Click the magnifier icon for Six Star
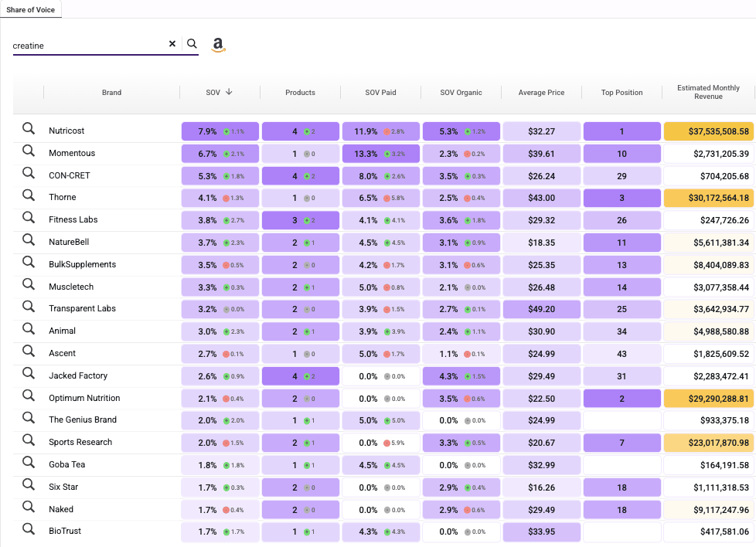This screenshot has width=756, height=547. pos(29,485)
